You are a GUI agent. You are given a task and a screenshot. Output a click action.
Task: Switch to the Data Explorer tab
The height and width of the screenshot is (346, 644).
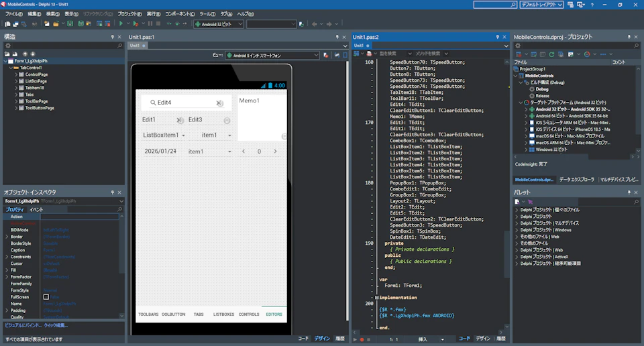pos(577,180)
